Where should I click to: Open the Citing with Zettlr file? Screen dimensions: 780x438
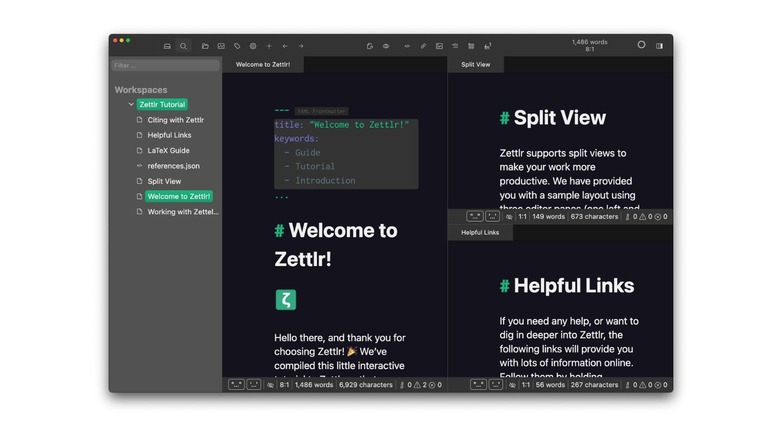click(176, 120)
